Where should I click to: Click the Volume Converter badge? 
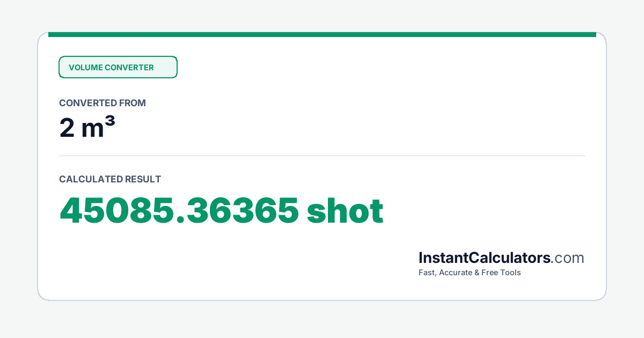[118, 67]
